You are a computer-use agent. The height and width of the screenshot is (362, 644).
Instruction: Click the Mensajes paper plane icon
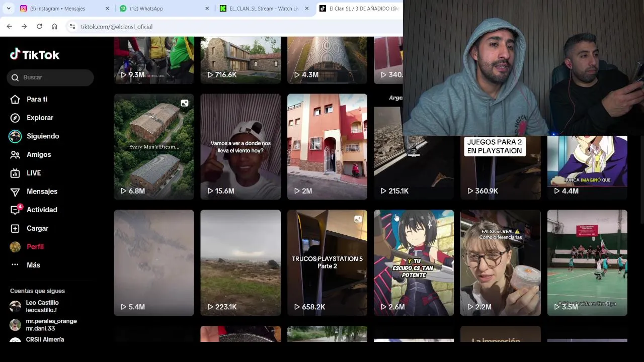(16, 192)
